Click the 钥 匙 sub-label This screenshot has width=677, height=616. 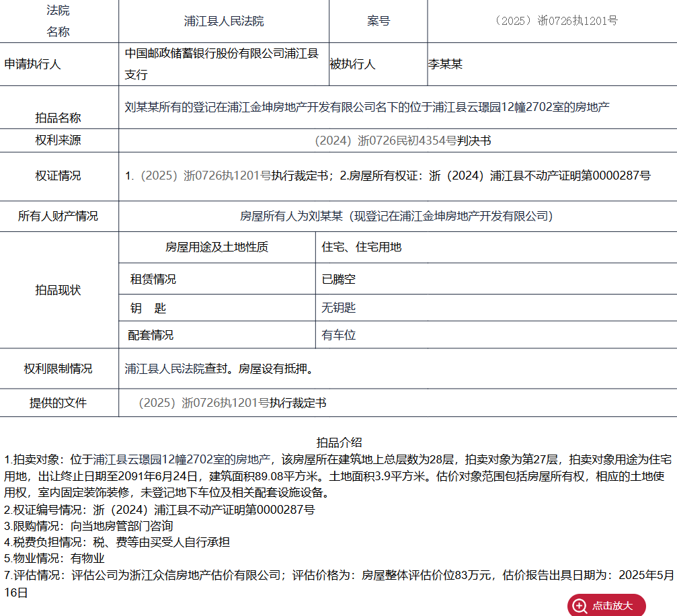(148, 307)
